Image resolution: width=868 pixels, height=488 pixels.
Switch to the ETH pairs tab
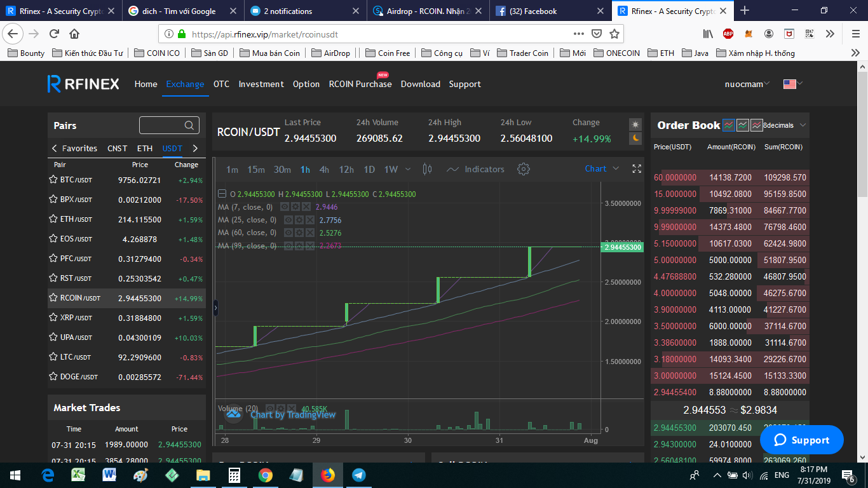coord(145,148)
